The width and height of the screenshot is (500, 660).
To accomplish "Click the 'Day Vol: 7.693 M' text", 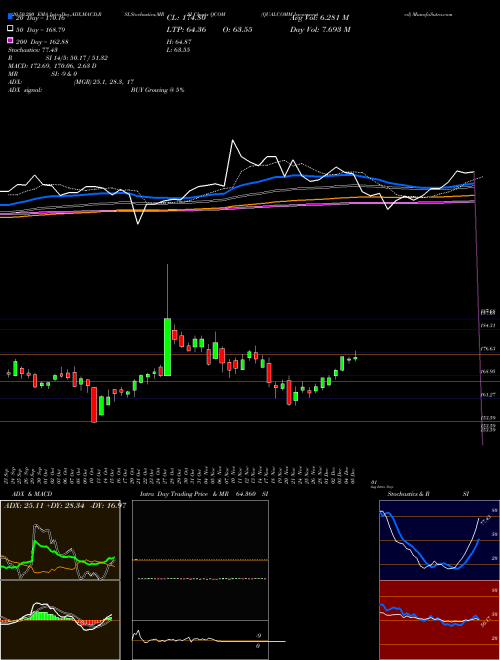I will coord(320,29).
